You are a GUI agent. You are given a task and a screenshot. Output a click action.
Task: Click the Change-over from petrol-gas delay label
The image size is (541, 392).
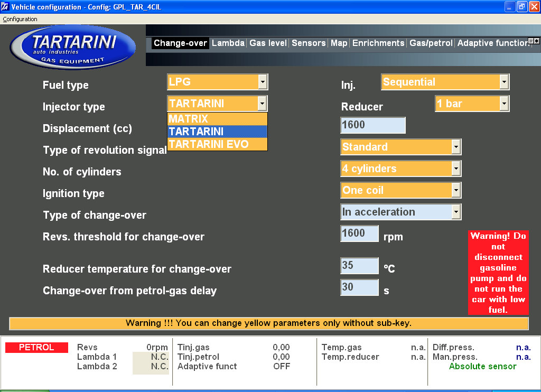tap(130, 291)
